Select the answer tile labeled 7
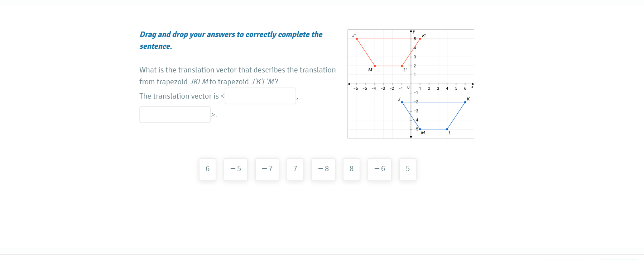Viewport: 644px width, 260px height. [295, 169]
